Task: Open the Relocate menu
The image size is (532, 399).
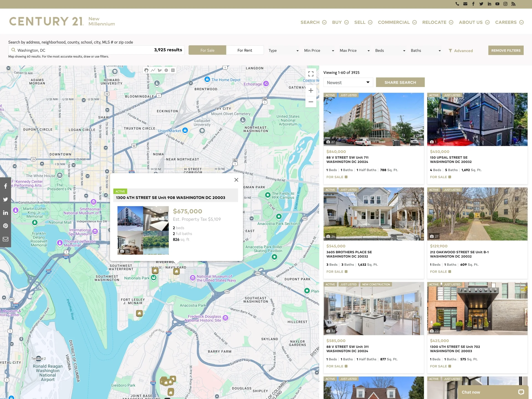Action: (x=438, y=22)
